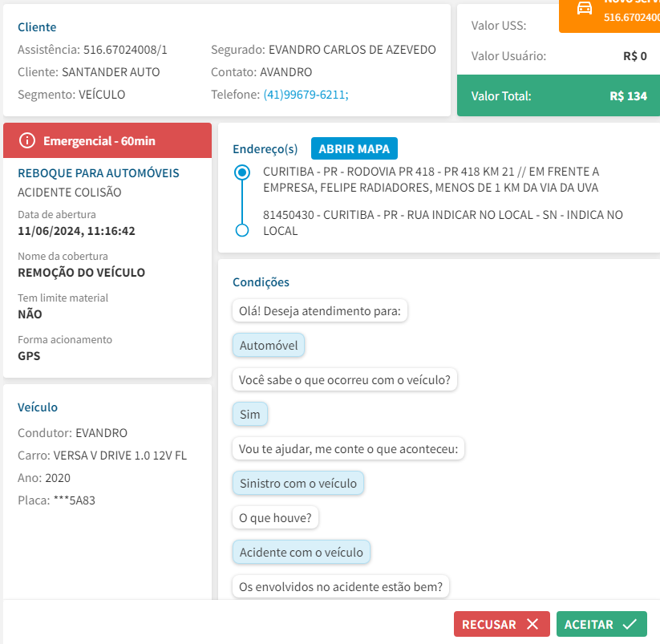Click the REBOQUE PARA AUTOMÓVEIS service title

pos(99,173)
